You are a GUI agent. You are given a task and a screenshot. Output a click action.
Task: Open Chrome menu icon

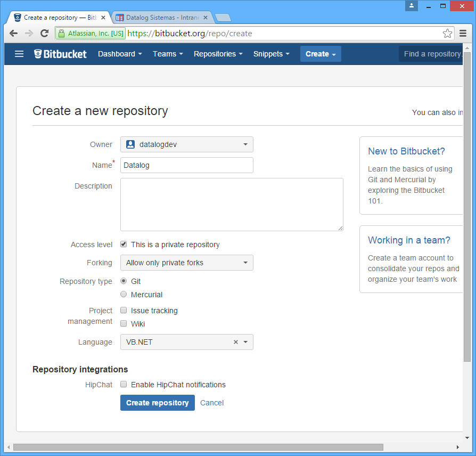(x=463, y=34)
